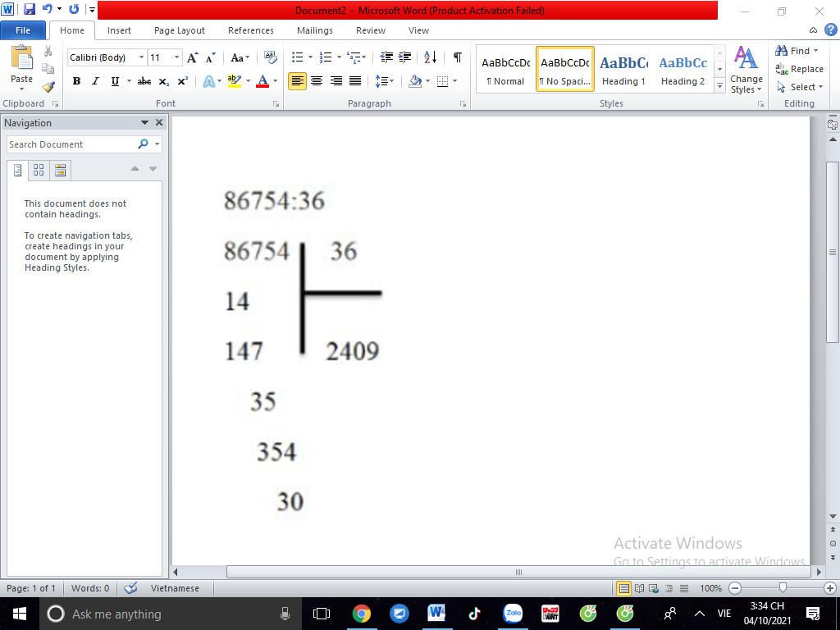
Task: Sort paragraphs with the A-Z icon
Action: click(430, 57)
